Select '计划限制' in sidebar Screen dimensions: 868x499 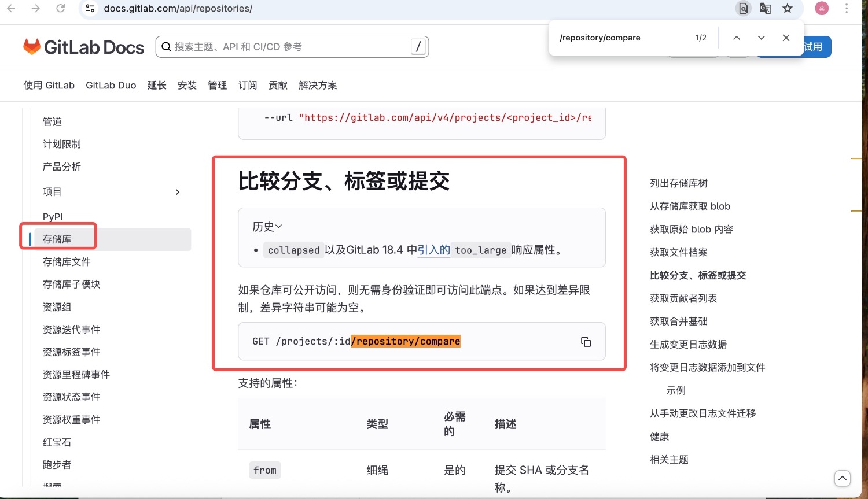62,144
